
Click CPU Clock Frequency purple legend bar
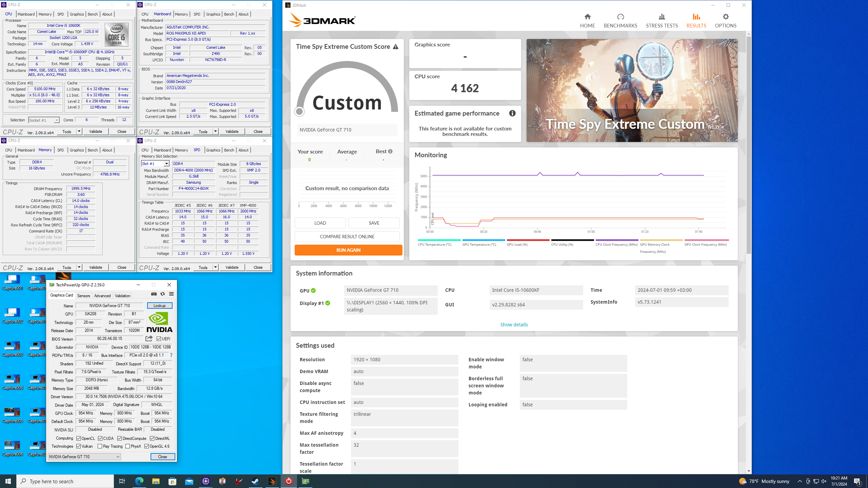(617, 240)
